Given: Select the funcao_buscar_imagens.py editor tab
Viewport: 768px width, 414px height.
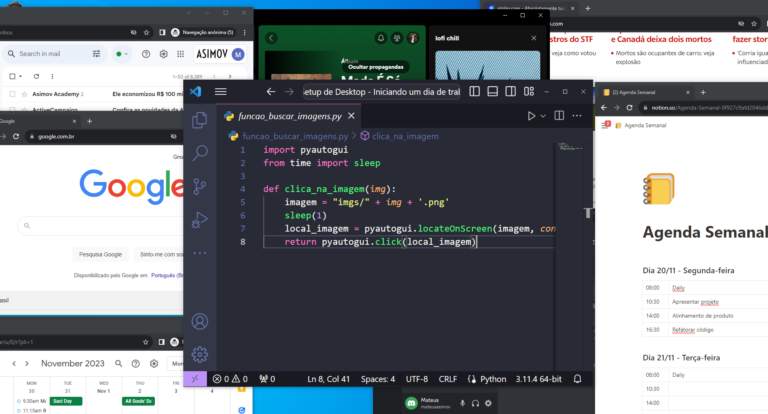Looking at the screenshot, I should click(x=289, y=116).
